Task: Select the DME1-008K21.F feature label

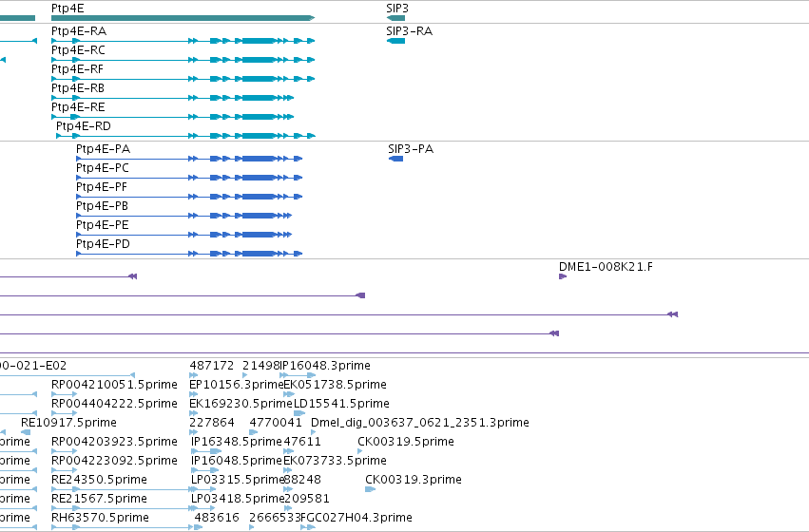Action: (x=606, y=267)
